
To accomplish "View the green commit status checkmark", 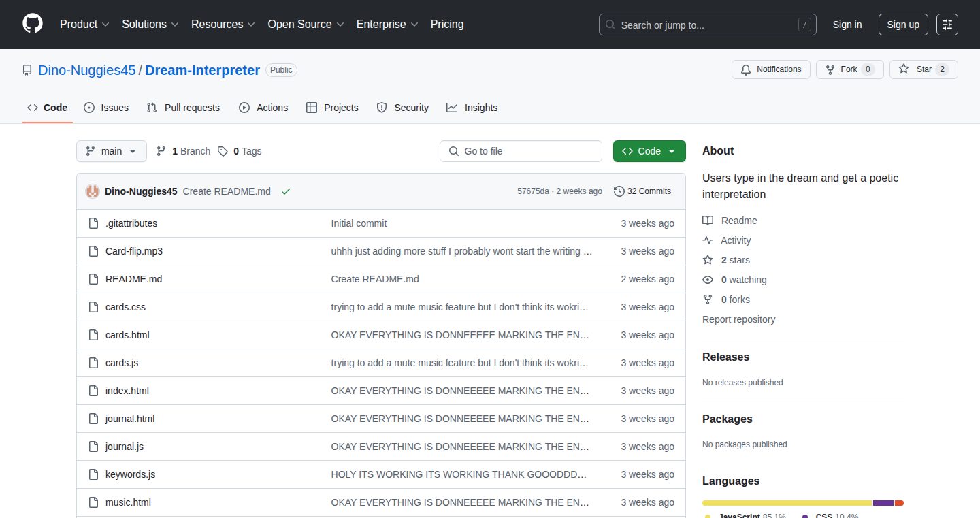I will click(286, 191).
